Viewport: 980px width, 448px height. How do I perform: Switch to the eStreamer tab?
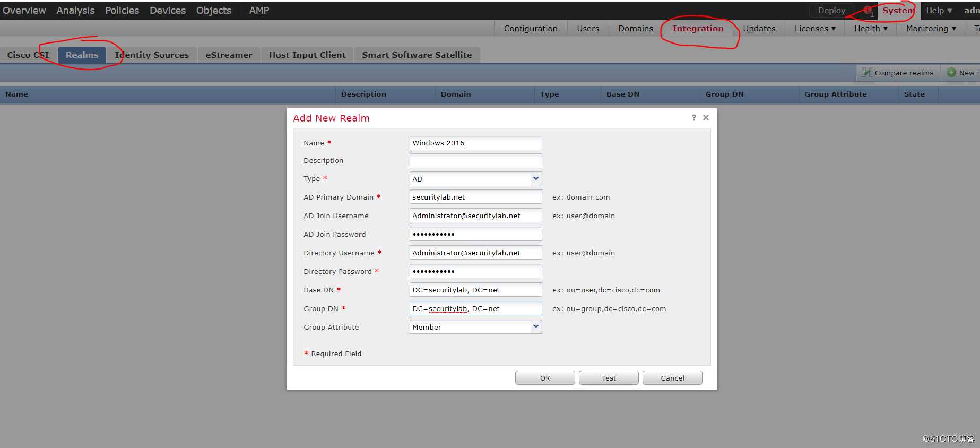pyautogui.click(x=229, y=55)
